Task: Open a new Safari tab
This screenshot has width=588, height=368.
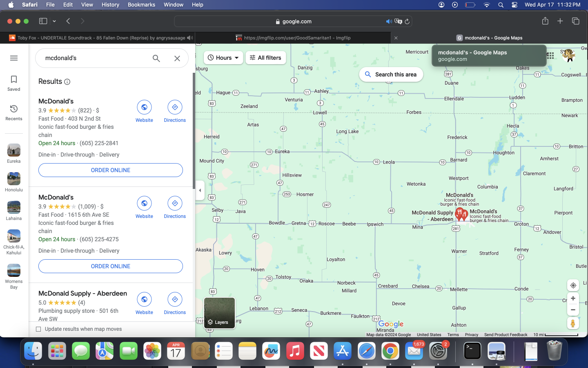Action: click(x=560, y=21)
